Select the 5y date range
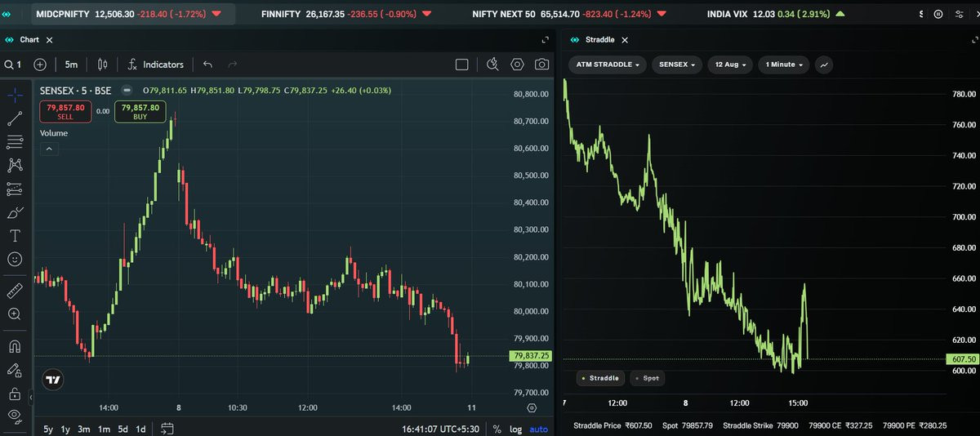Screen dimensions: 980x436 [x=48, y=429]
